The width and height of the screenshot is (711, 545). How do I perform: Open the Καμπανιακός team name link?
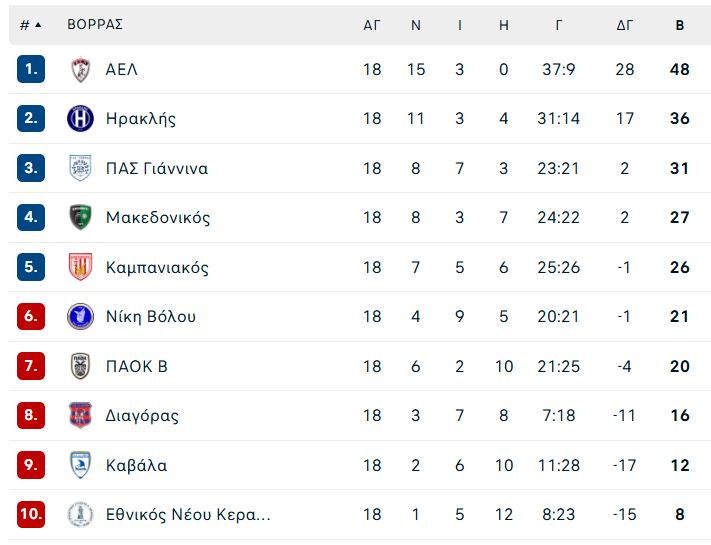click(x=157, y=267)
